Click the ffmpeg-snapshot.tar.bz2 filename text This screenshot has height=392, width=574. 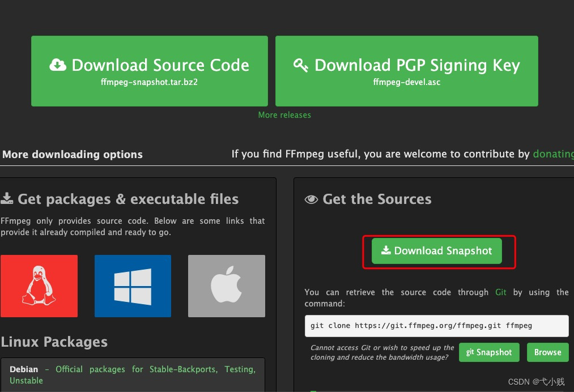tap(150, 82)
